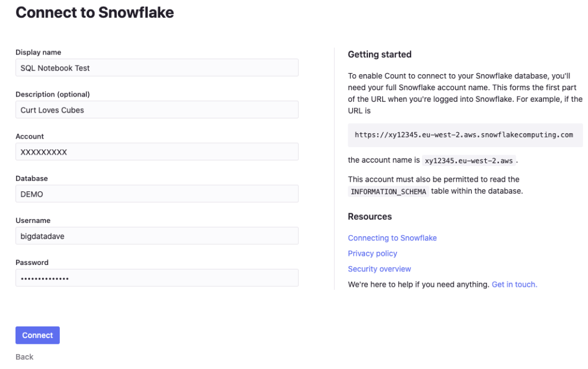The height and width of the screenshot is (369, 588).
Task: Click the Getting started heading
Action: pyautogui.click(x=379, y=55)
